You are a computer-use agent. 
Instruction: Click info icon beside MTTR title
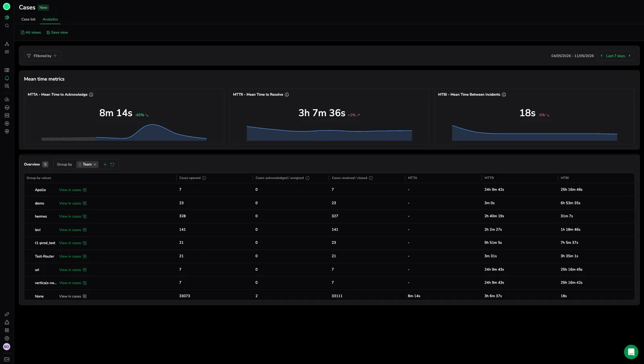coord(287,95)
